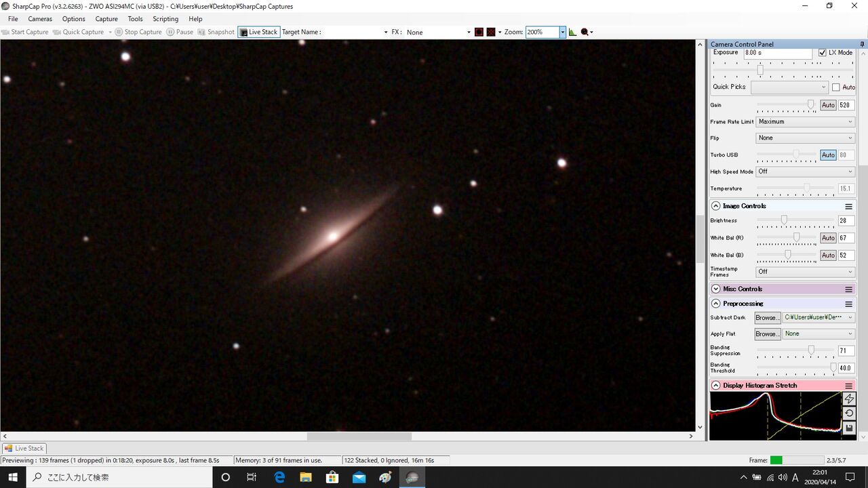The image size is (868, 488).
Task: Toggle the reticule overlay icon
Action: (479, 32)
